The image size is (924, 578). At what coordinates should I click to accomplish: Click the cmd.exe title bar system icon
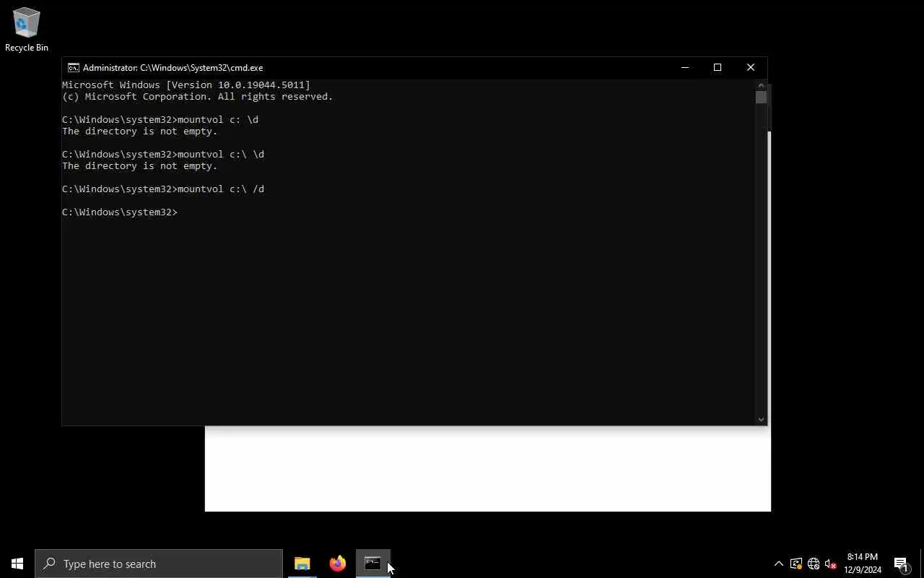[x=74, y=68]
